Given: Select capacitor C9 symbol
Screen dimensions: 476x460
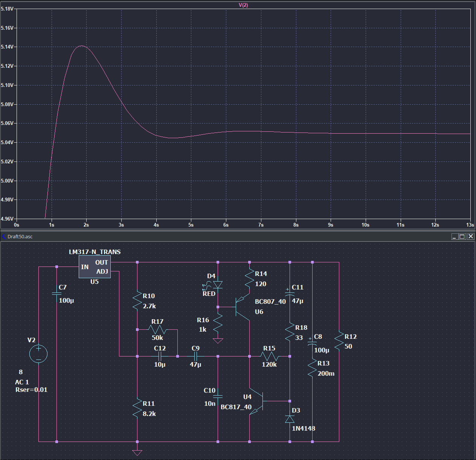Looking at the screenshot, I should 196,356.
